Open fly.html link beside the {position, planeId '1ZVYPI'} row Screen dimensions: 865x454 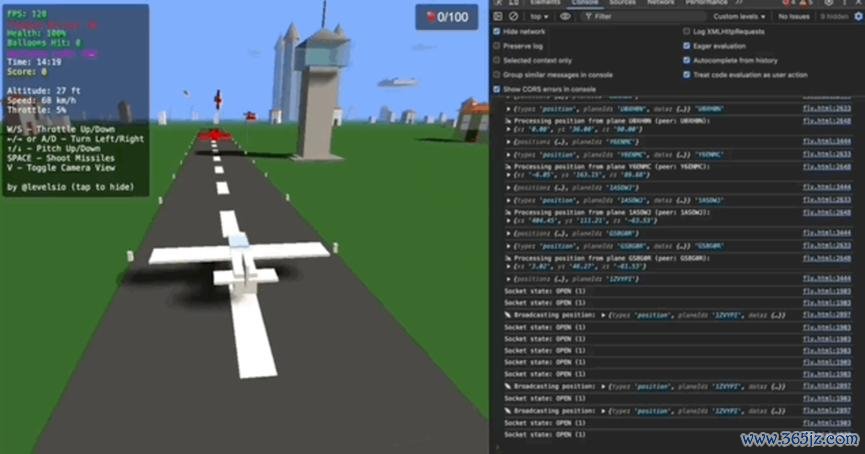click(826, 279)
